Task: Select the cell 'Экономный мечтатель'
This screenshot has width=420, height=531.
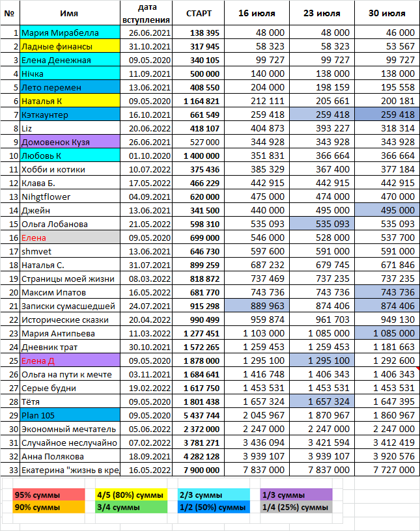Action: click(x=70, y=429)
